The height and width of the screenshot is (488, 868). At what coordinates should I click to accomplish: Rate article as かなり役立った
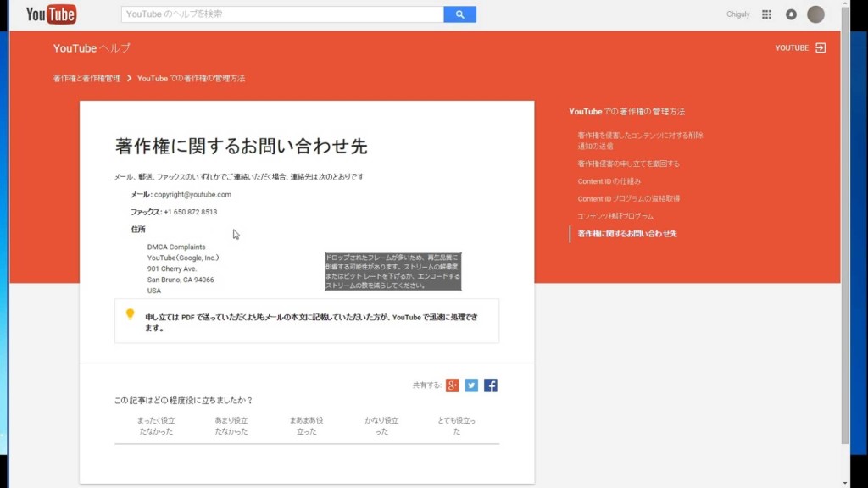coord(381,425)
